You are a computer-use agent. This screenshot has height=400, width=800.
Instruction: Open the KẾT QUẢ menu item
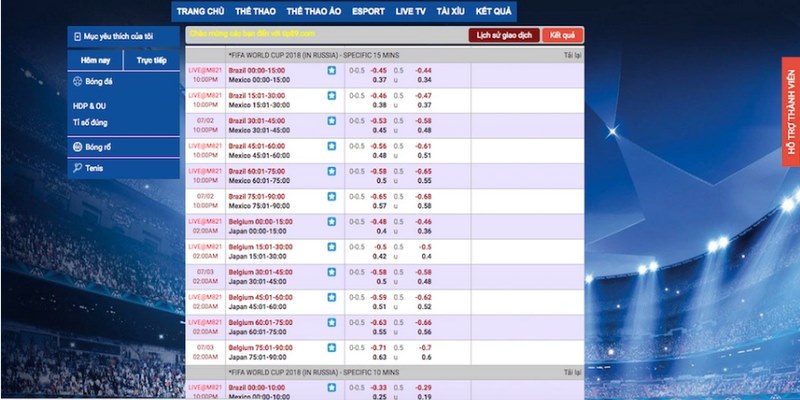pos(493,11)
